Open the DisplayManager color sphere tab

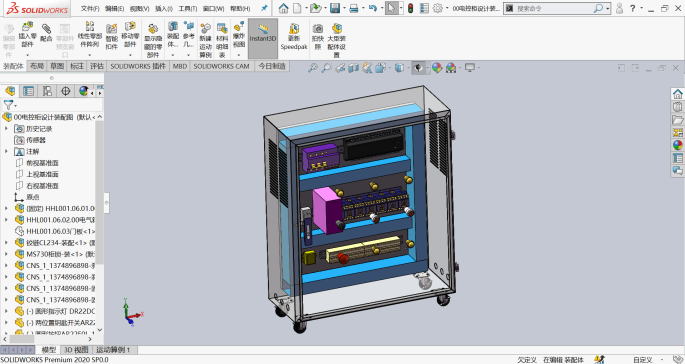(x=83, y=91)
